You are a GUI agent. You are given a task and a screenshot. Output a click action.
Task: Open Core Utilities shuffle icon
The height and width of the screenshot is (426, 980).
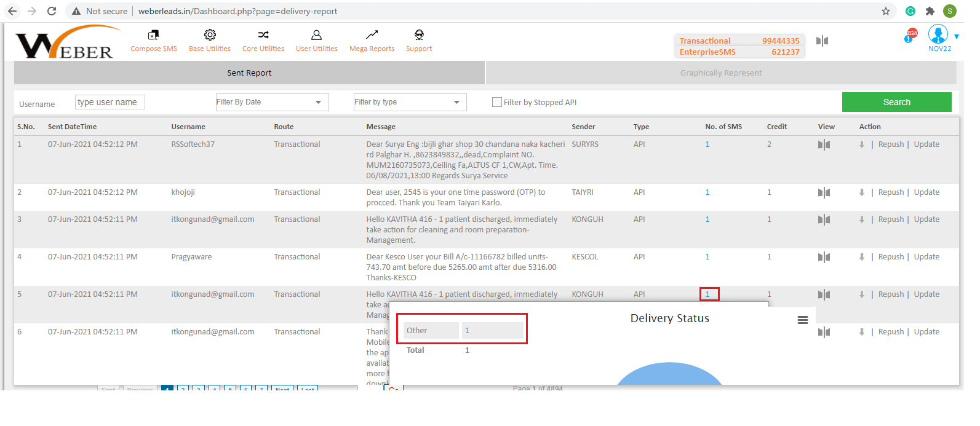point(263,35)
